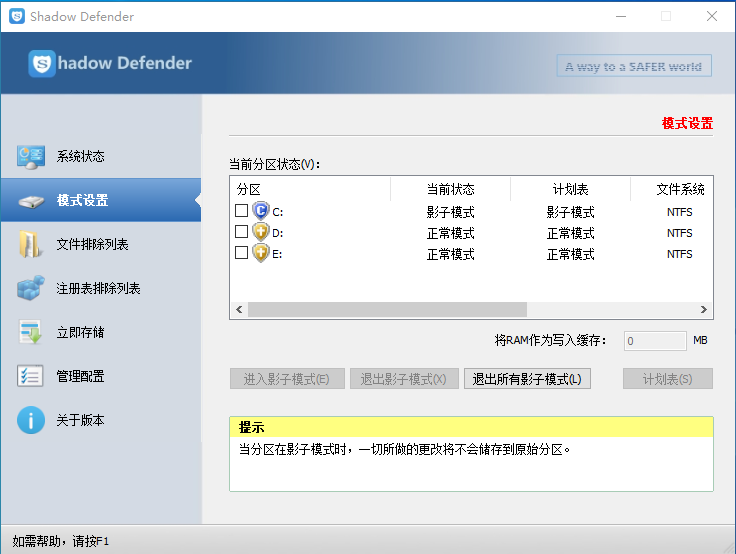Click the 系统状态 monitor icon
Image resolution: width=736 pixels, height=554 pixels.
pos(31,156)
